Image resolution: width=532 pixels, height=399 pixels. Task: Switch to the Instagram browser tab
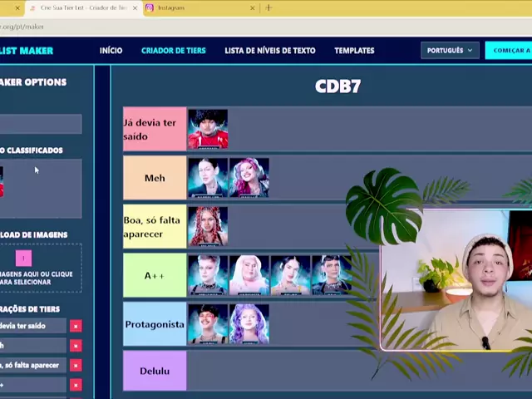click(195, 7)
